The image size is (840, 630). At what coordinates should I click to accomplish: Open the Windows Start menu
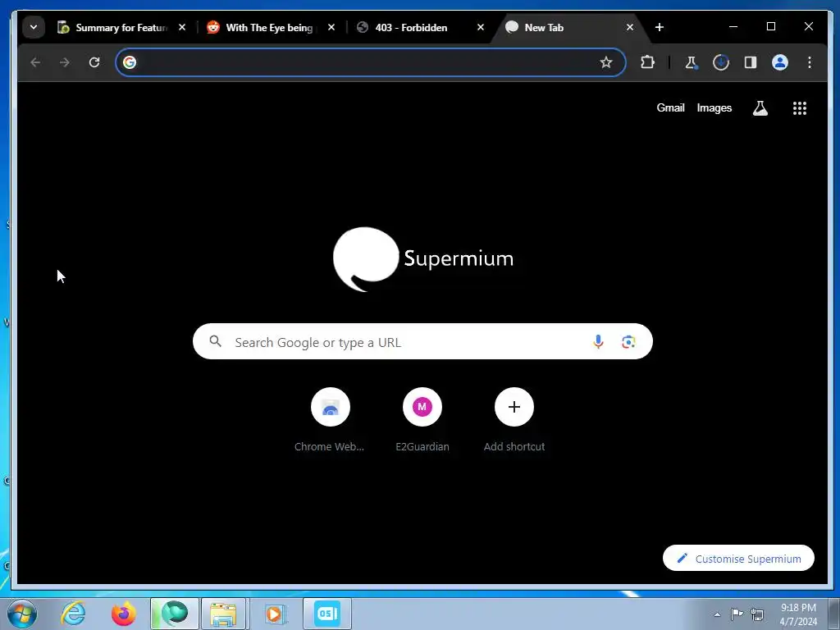pyautogui.click(x=21, y=614)
